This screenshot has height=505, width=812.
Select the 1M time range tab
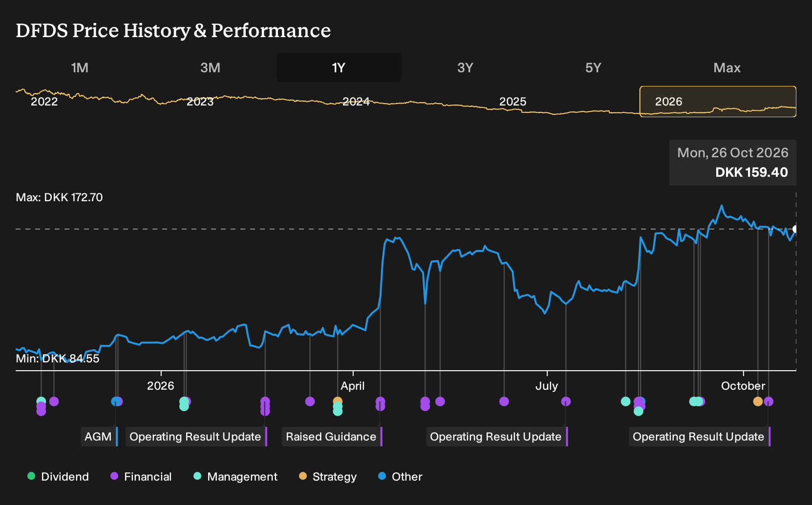point(80,68)
